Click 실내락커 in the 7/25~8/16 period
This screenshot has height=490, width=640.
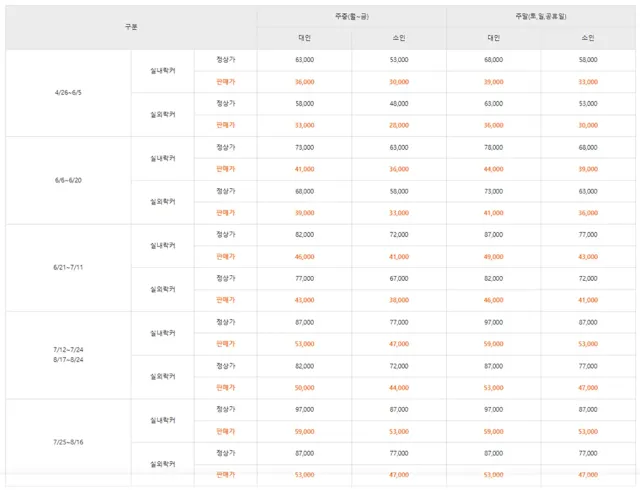[162, 420]
